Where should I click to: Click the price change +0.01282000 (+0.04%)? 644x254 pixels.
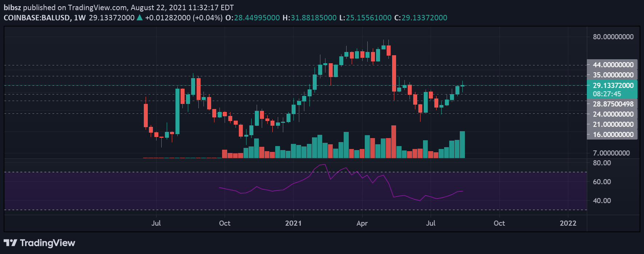pos(184,18)
